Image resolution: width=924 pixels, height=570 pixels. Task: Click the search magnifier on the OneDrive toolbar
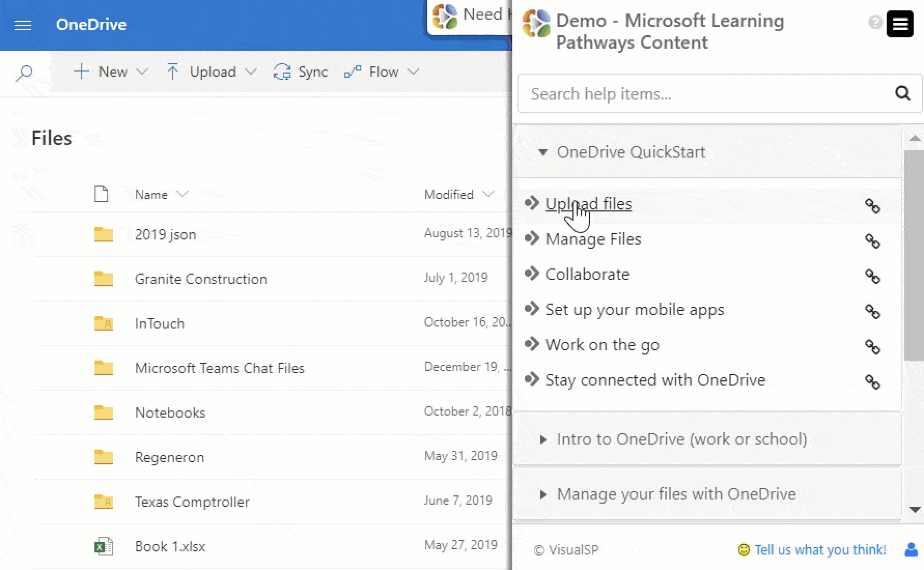click(24, 73)
